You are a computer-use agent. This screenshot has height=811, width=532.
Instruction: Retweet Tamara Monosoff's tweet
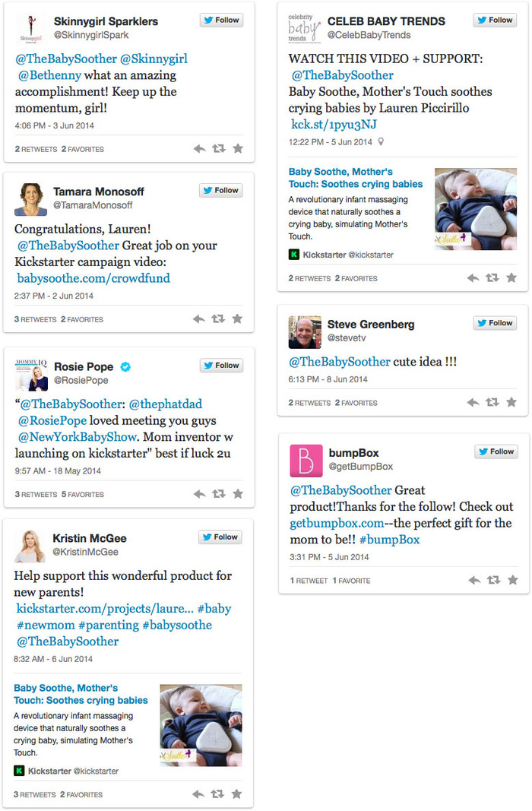[x=218, y=319]
